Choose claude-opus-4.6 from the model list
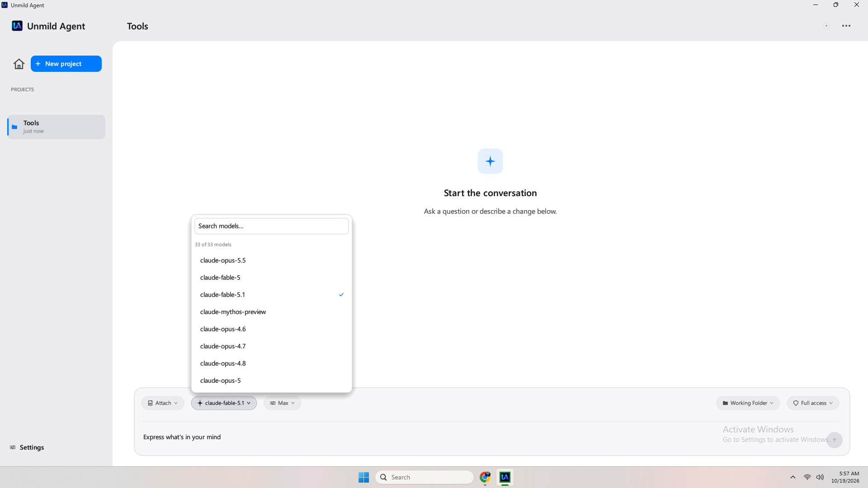 click(x=272, y=329)
